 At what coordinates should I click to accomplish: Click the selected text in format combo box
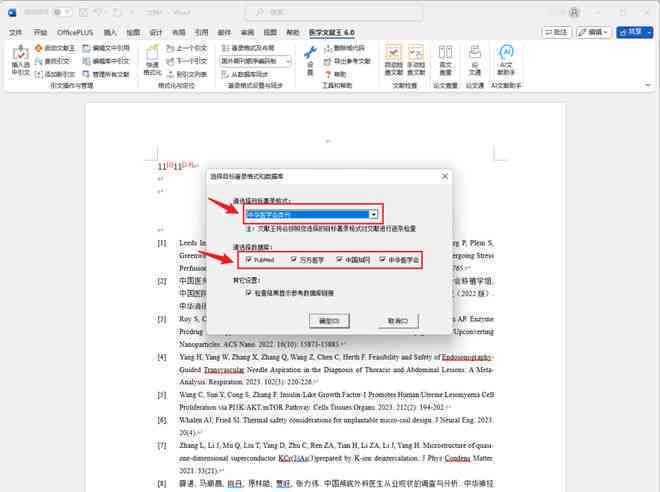269,215
